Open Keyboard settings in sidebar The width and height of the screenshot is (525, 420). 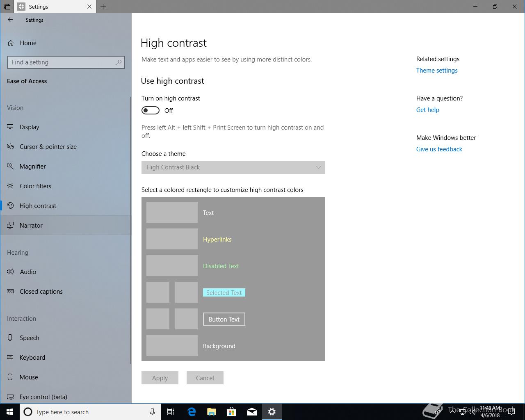pyautogui.click(x=66, y=357)
